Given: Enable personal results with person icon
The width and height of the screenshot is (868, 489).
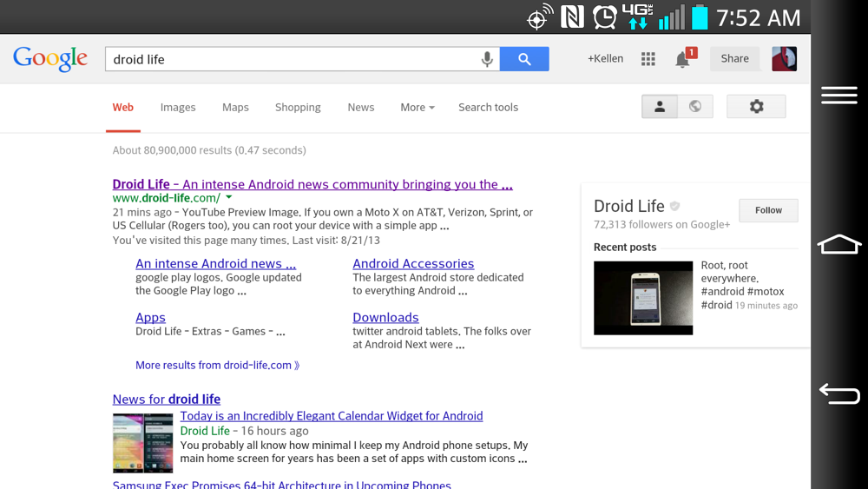Looking at the screenshot, I should coord(660,107).
